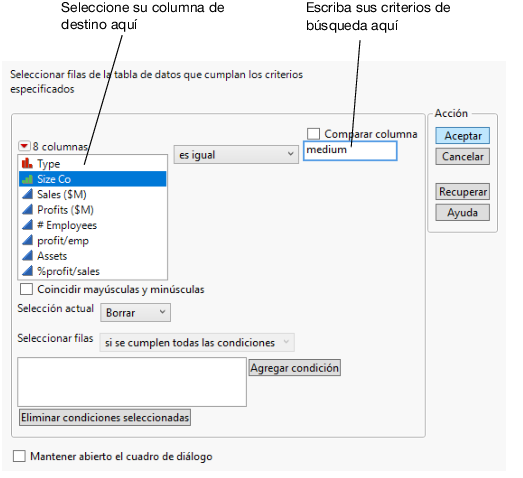Screen dimensions: 523x478
Task: Click the Recuperar button
Action: (x=463, y=192)
